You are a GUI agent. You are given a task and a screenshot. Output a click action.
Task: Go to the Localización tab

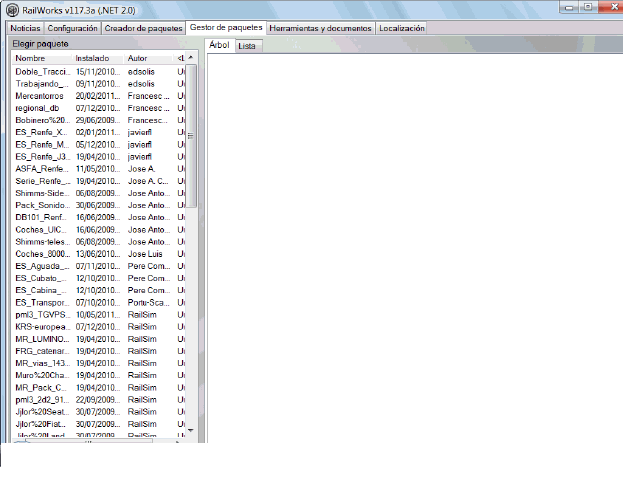pos(402,28)
